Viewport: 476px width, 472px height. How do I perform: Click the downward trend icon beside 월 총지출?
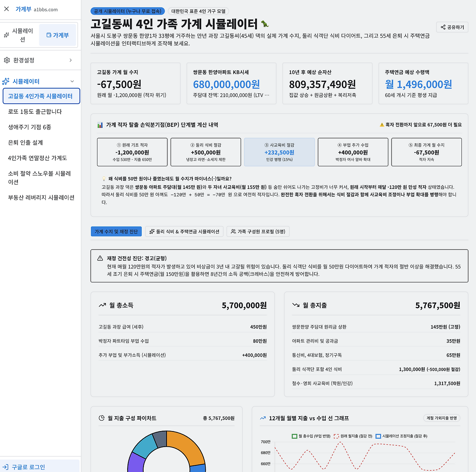(296, 305)
